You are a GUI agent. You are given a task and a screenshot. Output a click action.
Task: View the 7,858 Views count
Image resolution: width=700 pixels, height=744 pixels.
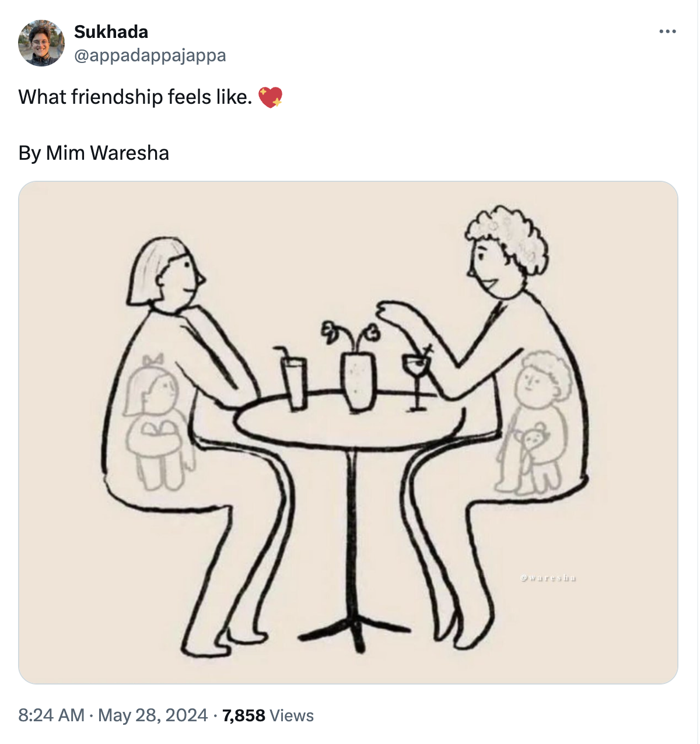tap(268, 715)
